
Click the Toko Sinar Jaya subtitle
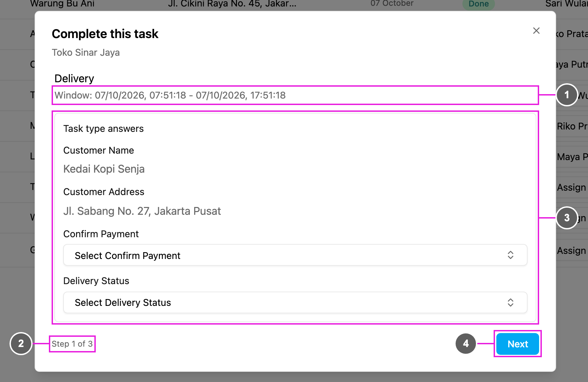[86, 53]
